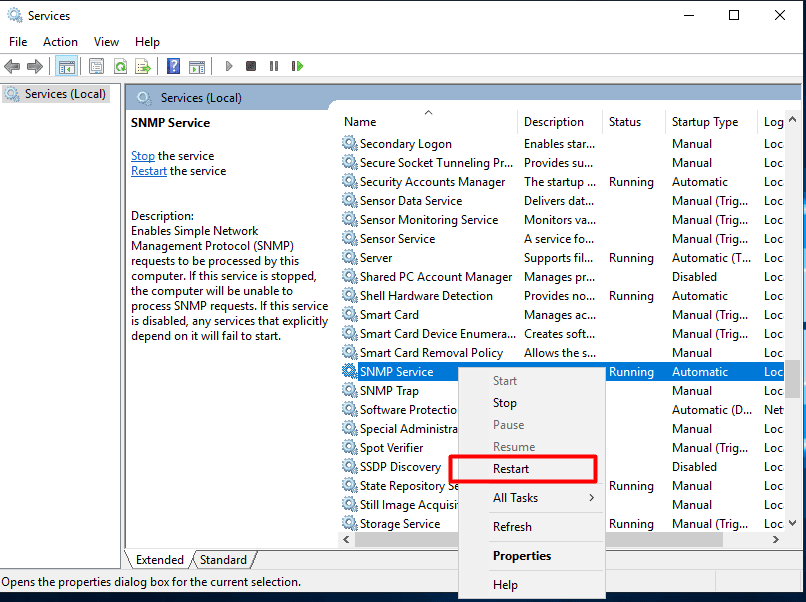Select the Shared PC Account Manager row
806x602 pixels.
coord(562,277)
